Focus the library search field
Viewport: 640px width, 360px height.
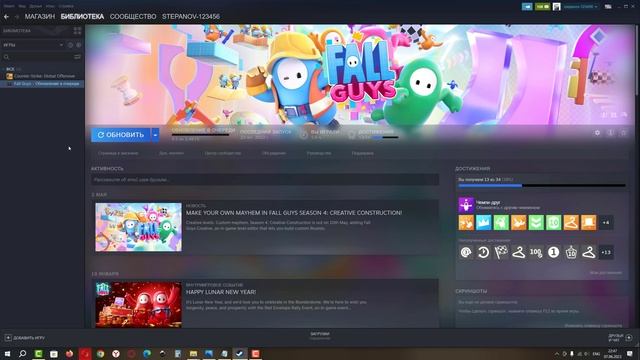tap(37, 57)
